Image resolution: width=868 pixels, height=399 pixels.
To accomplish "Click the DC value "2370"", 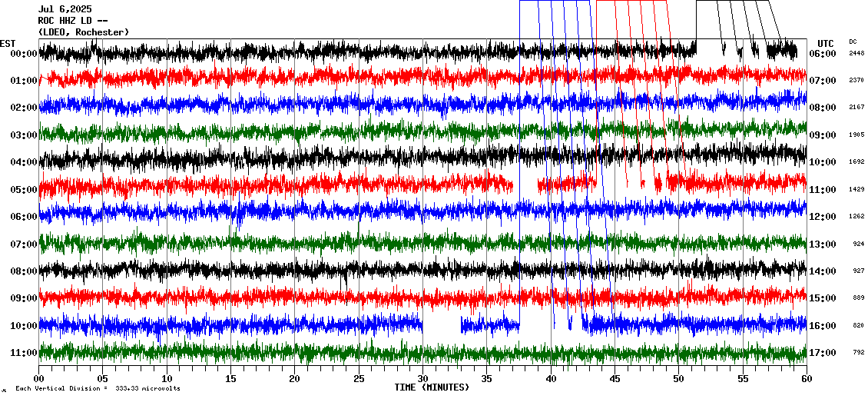I will [x=856, y=81].
